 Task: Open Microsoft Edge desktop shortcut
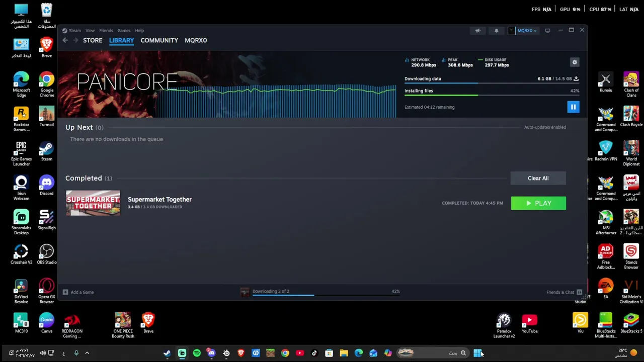point(21,84)
